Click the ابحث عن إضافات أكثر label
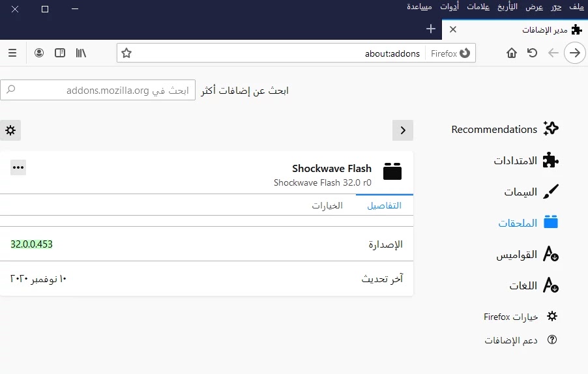This screenshot has height=374, width=588. click(x=244, y=91)
